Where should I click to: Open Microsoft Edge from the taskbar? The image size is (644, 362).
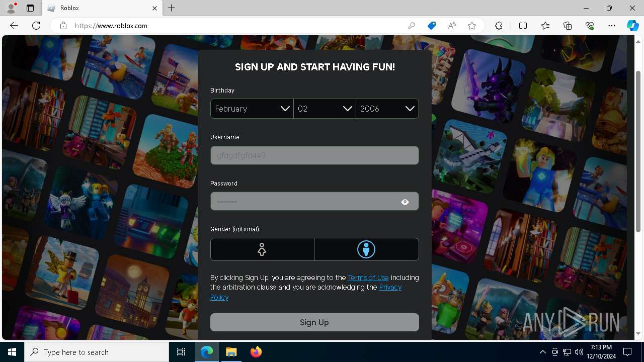(x=207, y=352)
